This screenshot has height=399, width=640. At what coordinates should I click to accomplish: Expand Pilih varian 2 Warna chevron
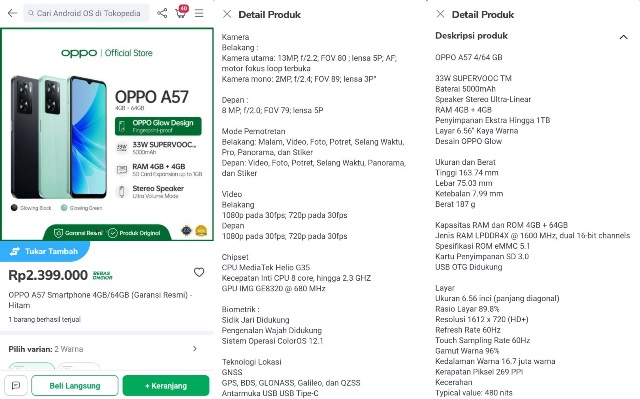click(195, 349)
